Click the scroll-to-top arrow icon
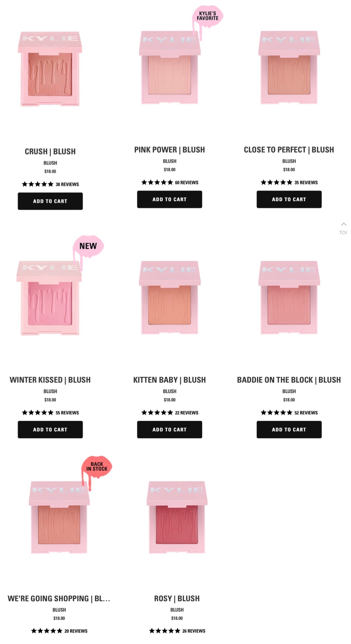The width and height of the screenshot is (351, 644). pos(344,224)
